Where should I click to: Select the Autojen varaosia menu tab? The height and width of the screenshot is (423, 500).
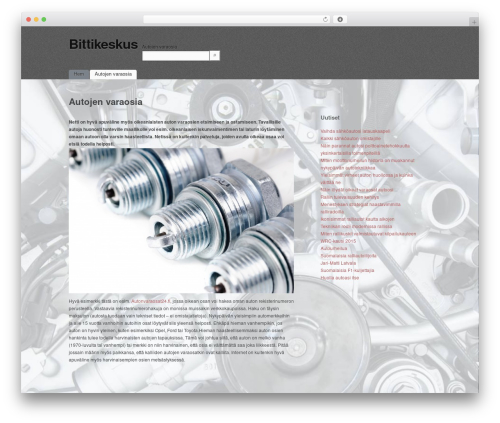tap(113, 74)
